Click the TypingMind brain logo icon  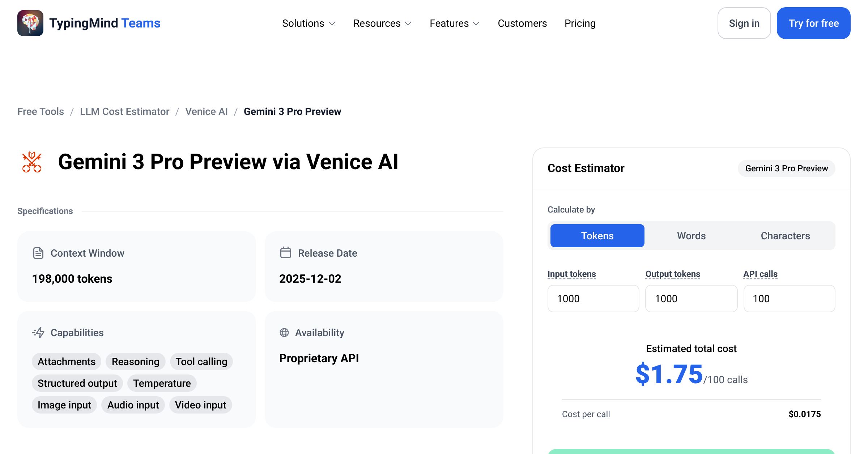point(30,23)
